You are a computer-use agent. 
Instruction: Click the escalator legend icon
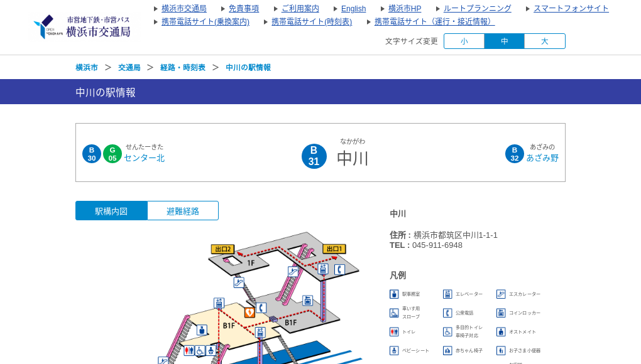500,294
